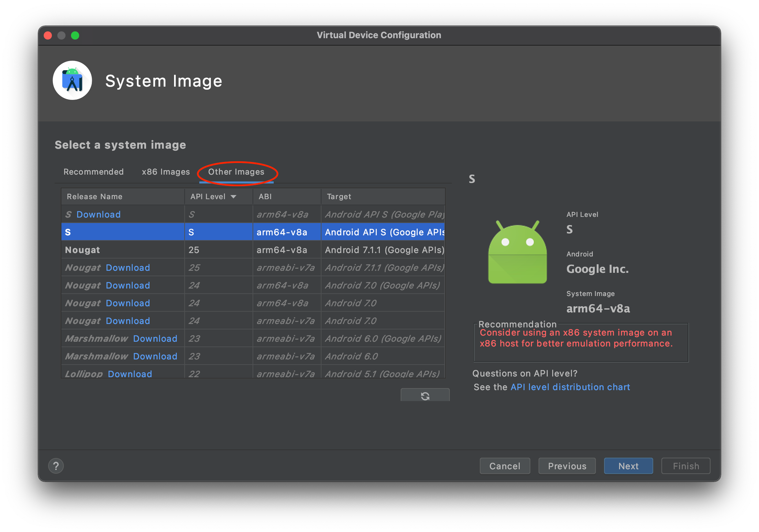Screen dimensions: 759x532
Task: Toggle API Level sort arrow
Action: click(233, 197)
